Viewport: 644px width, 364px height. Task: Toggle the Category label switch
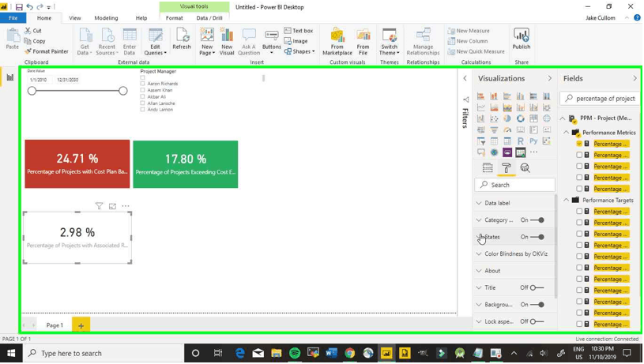[537, 220]
